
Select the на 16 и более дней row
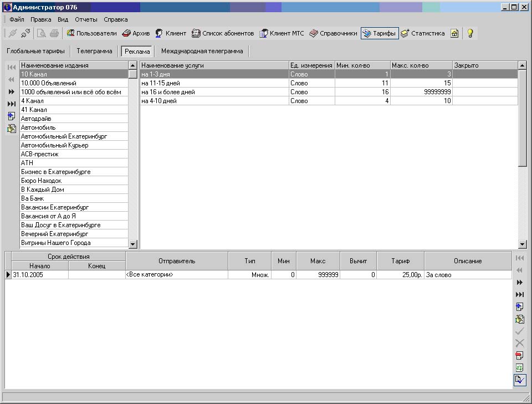click(x=214, y=92)
